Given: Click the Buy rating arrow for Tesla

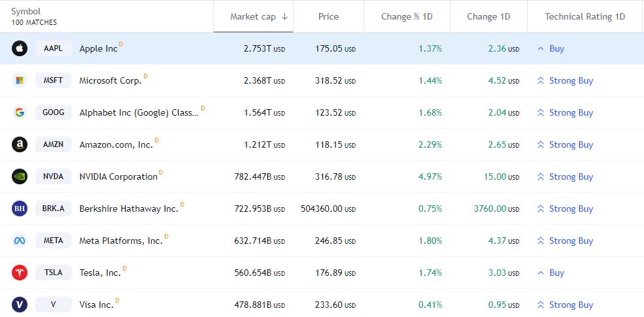Looking at the screenshot, I should coord(541,273).
